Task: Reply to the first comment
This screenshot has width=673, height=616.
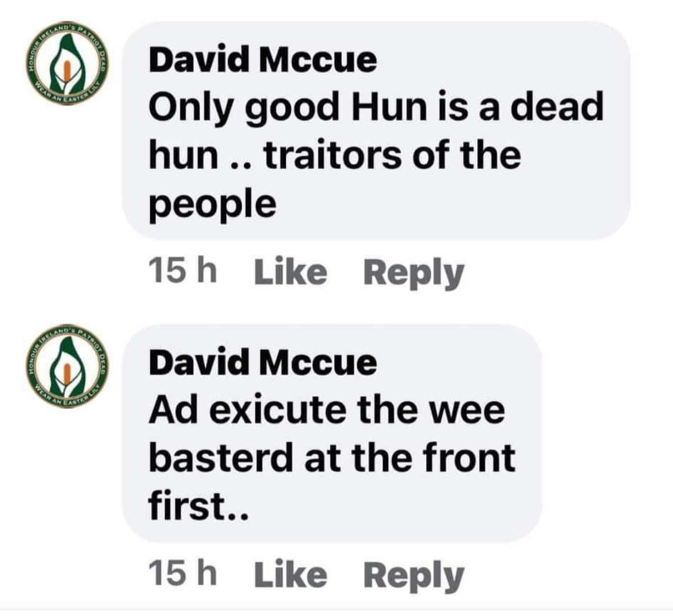Action: click(414, 273)
